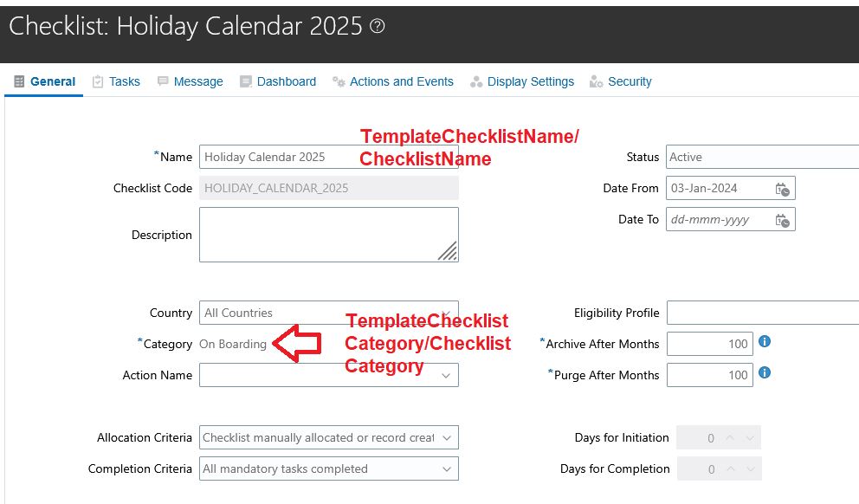Go to the Display Settings tab
Image resolution: width=859 pixels, height=504 pixels.
(530, 81)
